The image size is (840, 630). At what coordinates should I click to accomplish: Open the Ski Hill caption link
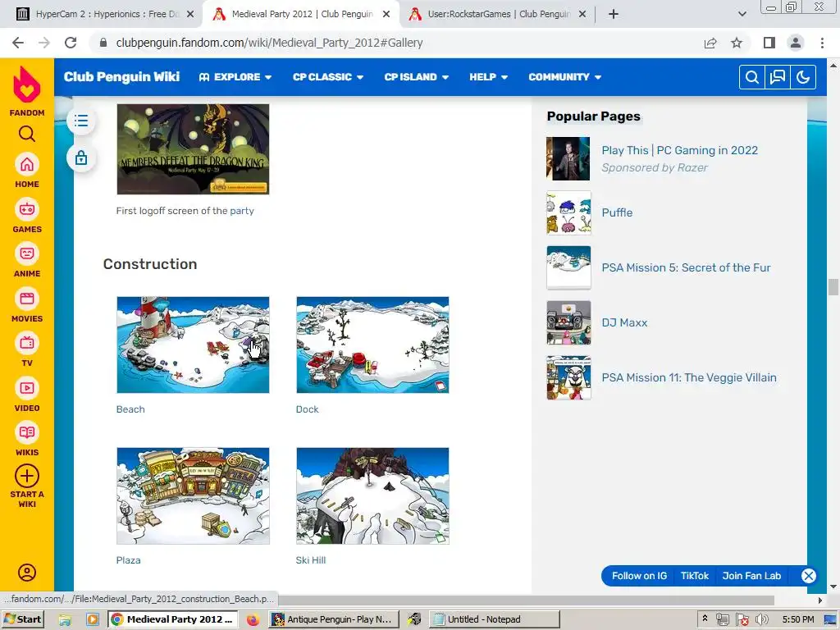click(x=310, y=560)
